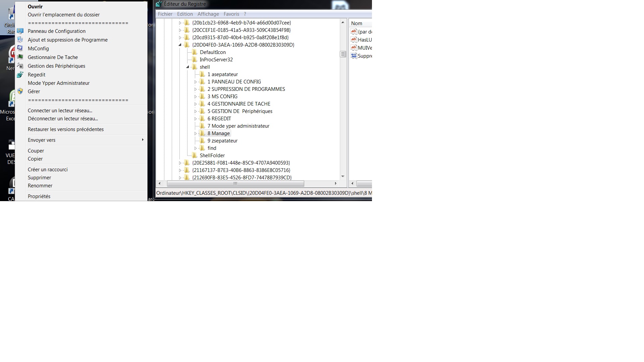
Task: Click the tree horizontal scrollbar left arrow
Action: 160,184
